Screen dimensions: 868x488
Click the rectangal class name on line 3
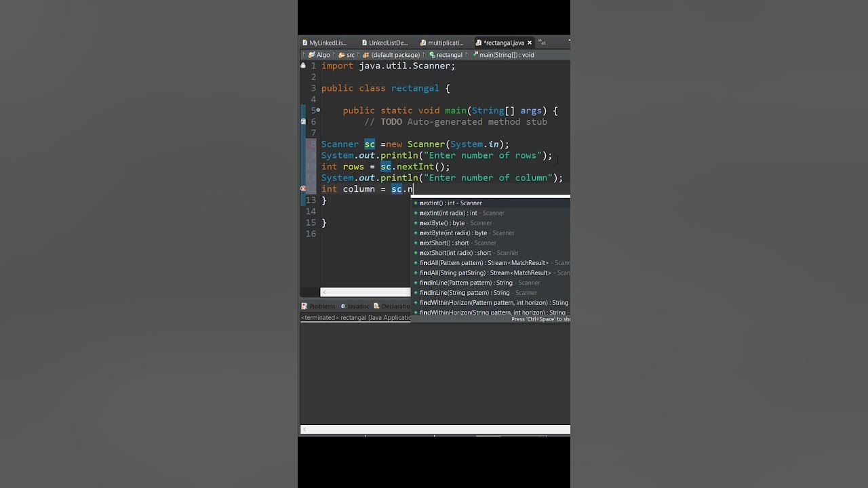pos(415,88)
